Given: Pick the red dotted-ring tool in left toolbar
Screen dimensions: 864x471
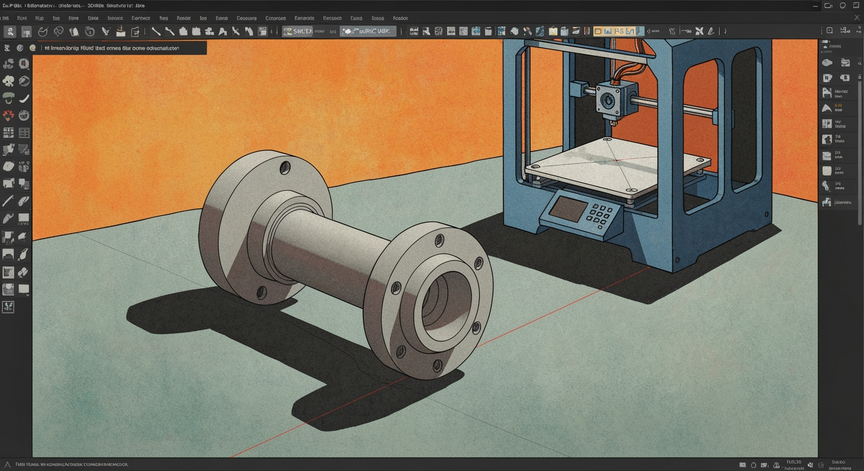Looking at the screenshot, I should tap(8, 115).
